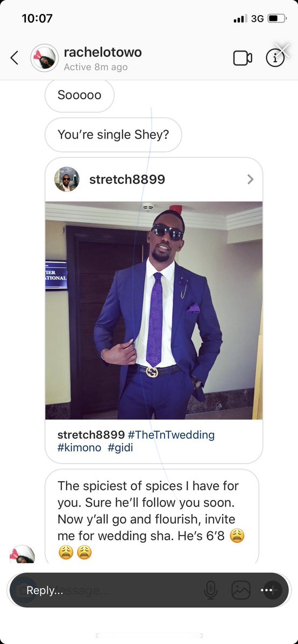This screenshot has height=644, width=298.
Task: Tap stretch8899's avatar in shared post
Action: [67, 179]
